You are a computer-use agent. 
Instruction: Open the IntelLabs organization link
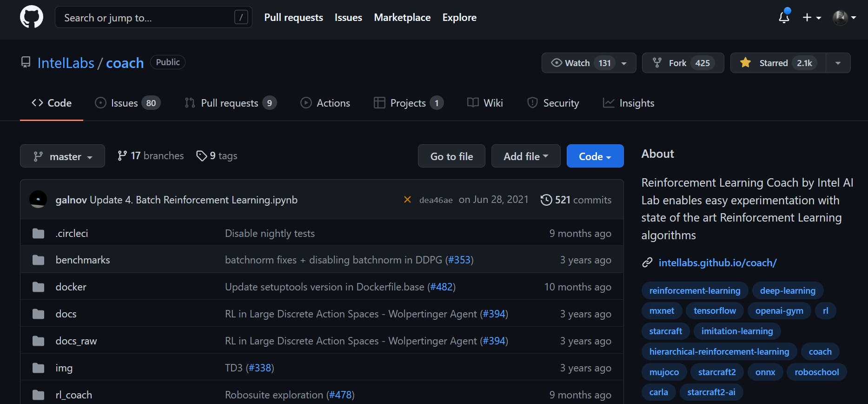66,63
